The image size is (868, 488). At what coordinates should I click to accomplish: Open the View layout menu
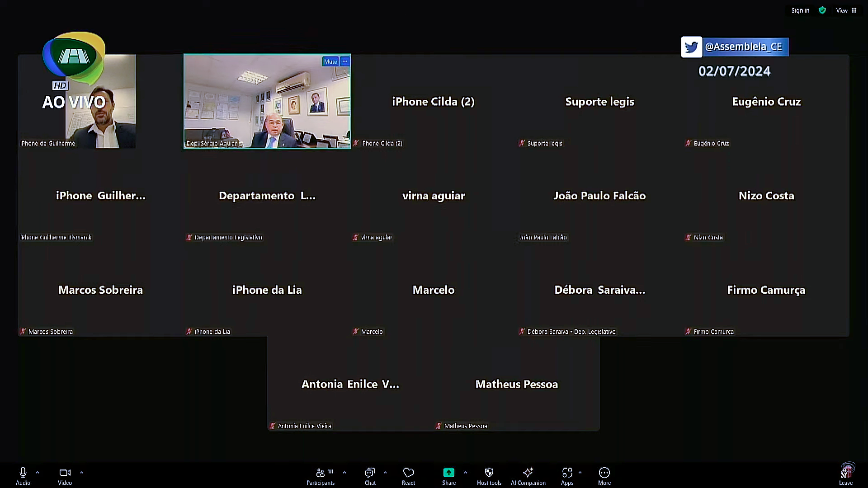[846, 10]
